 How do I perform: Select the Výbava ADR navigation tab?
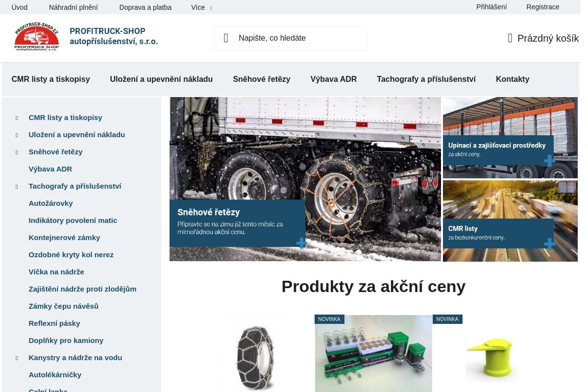pyautogui.click(x=334, y=79)
